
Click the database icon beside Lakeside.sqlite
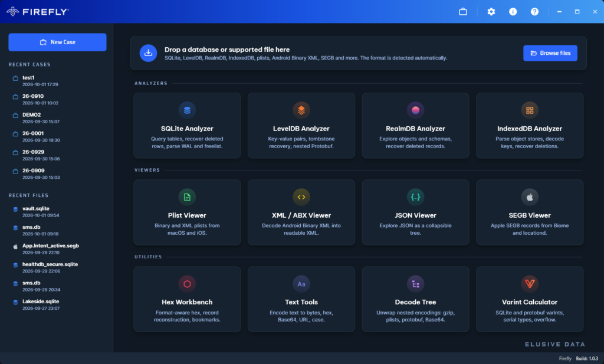[x=15, y=303]
